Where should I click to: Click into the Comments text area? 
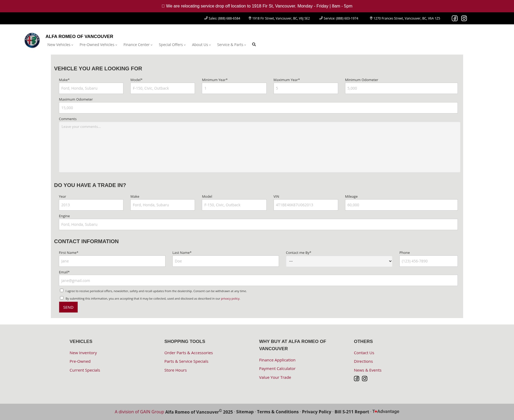pos(259,147)
